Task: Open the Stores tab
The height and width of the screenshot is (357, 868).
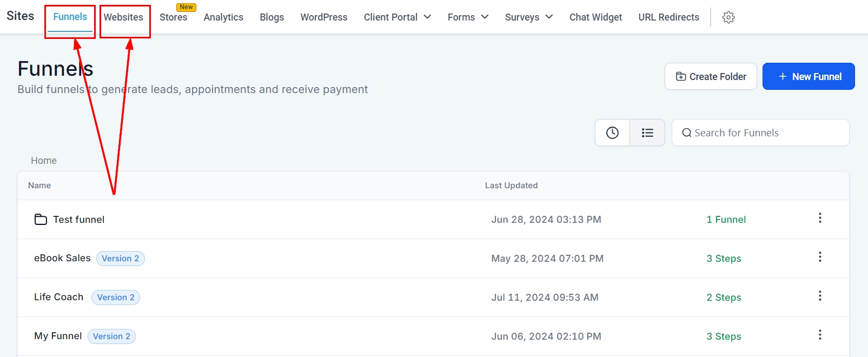Action: [173, 17]
